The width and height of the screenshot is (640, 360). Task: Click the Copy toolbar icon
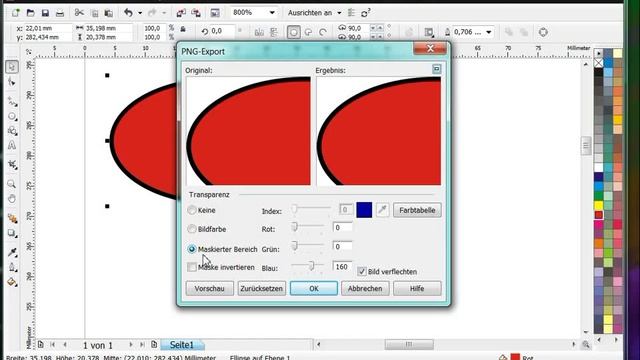click(94, 13)
